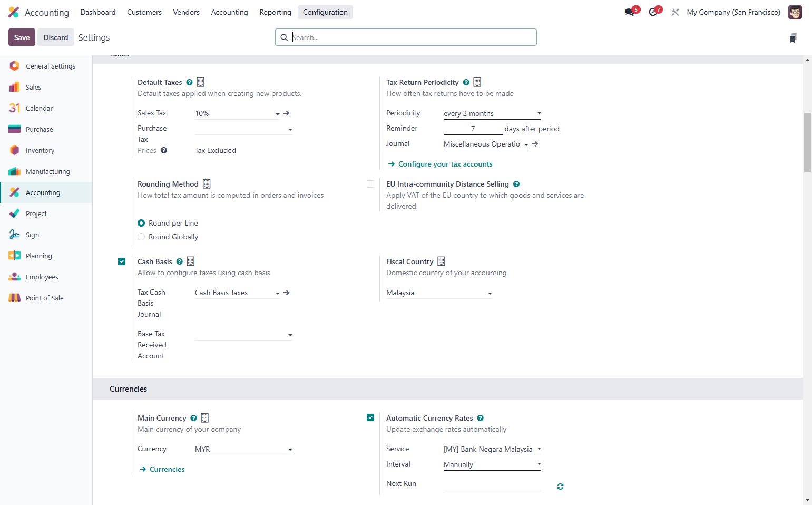This screenshot has width=812, height=505.
Task: Select the Round Globally option
Action: click(141, 237)
